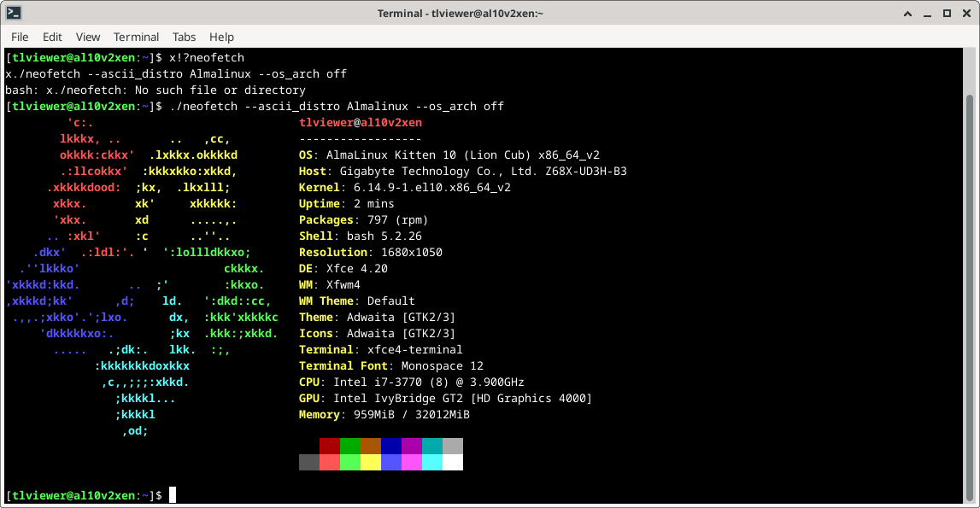Click the terminal icon in the title bar
Image resolution: width=980 pixels, height=508 pixels.
(x=13, y=13)
